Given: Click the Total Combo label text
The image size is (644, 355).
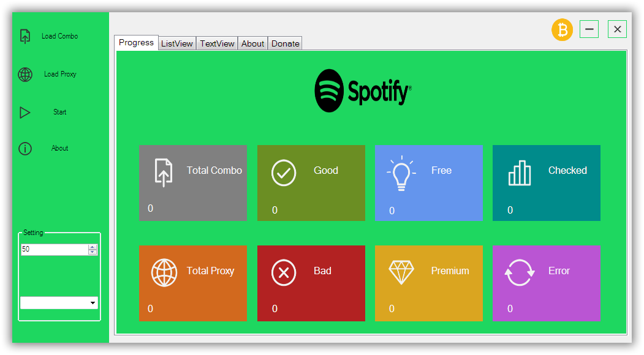Looking at the screenshot, I should pyautogui.click(x=214, y=170).
